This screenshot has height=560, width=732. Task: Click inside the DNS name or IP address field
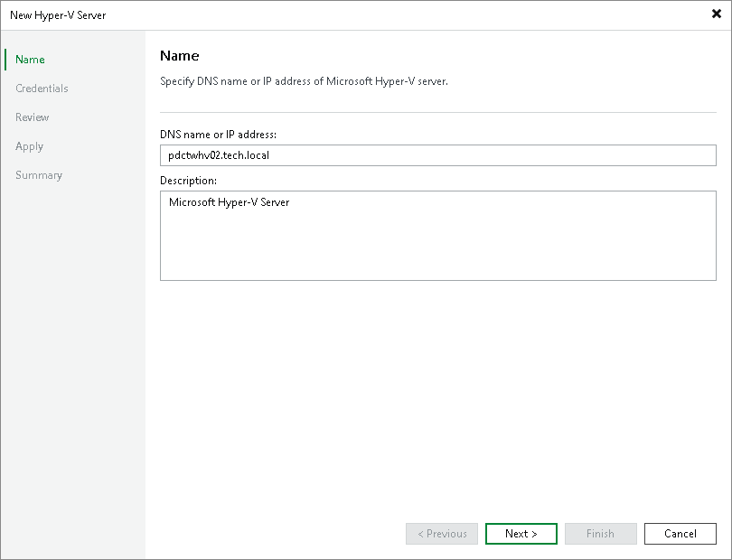437,154
